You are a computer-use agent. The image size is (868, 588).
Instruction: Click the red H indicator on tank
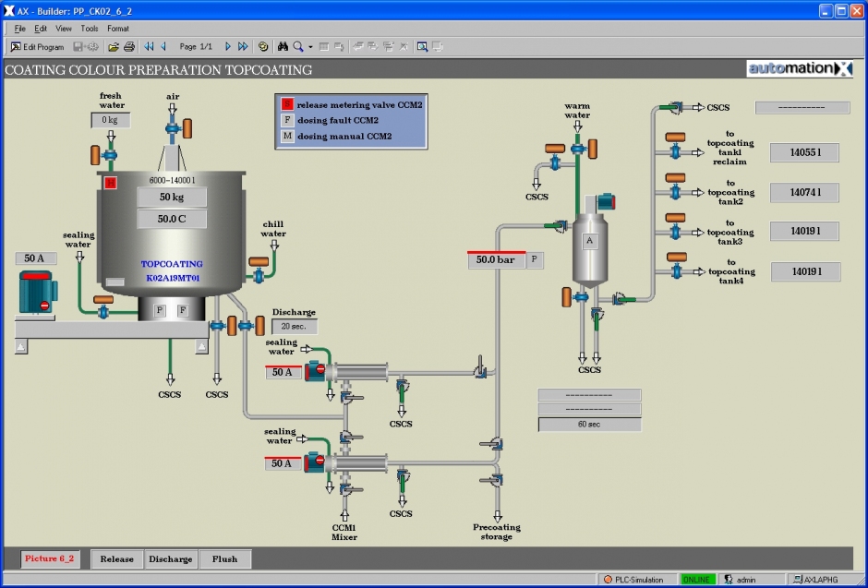(111, 183)
